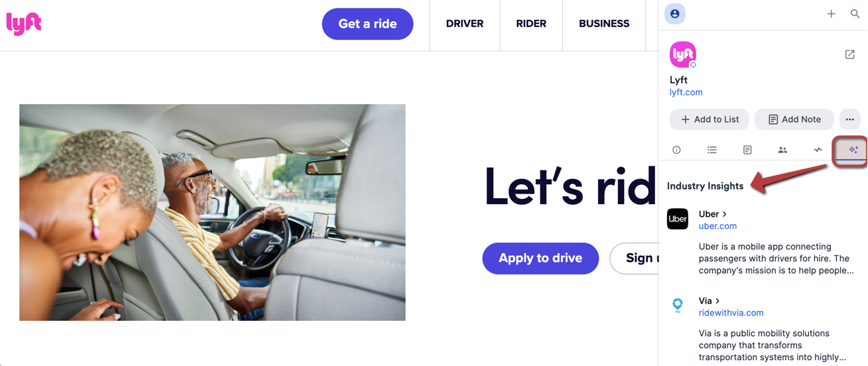Click the search magnifier in side panel
The width and height of the screenshot is (868, 366).
coord(855,13)
